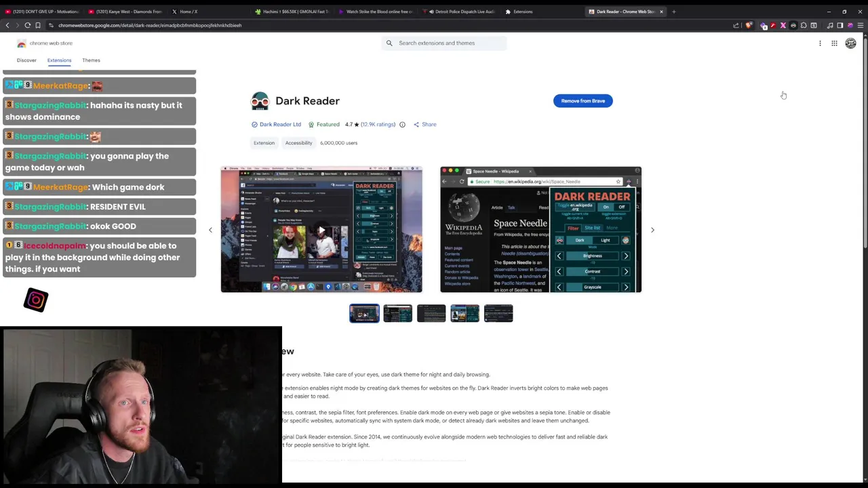Click the ratings info circle icon

point(402,125)
